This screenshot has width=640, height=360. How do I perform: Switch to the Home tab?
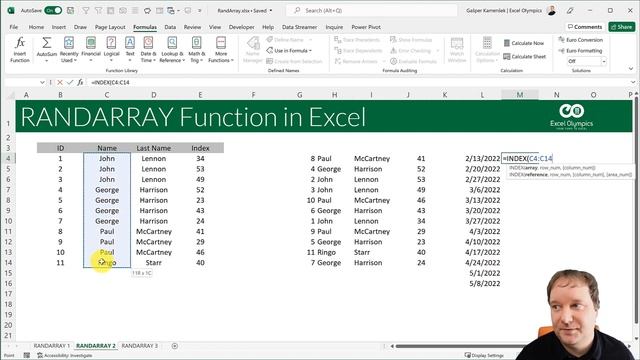point(36,27)
